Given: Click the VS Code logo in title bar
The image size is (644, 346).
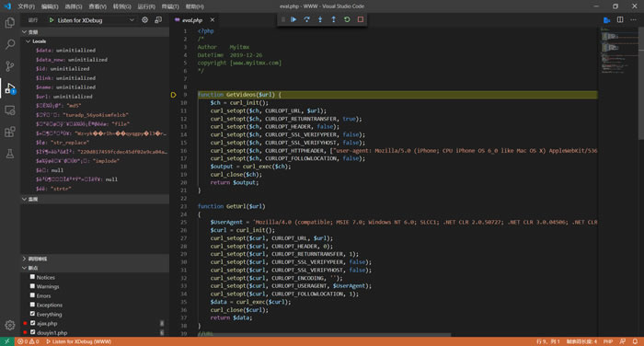Looking at the screenshot, I should pos(7,6).
